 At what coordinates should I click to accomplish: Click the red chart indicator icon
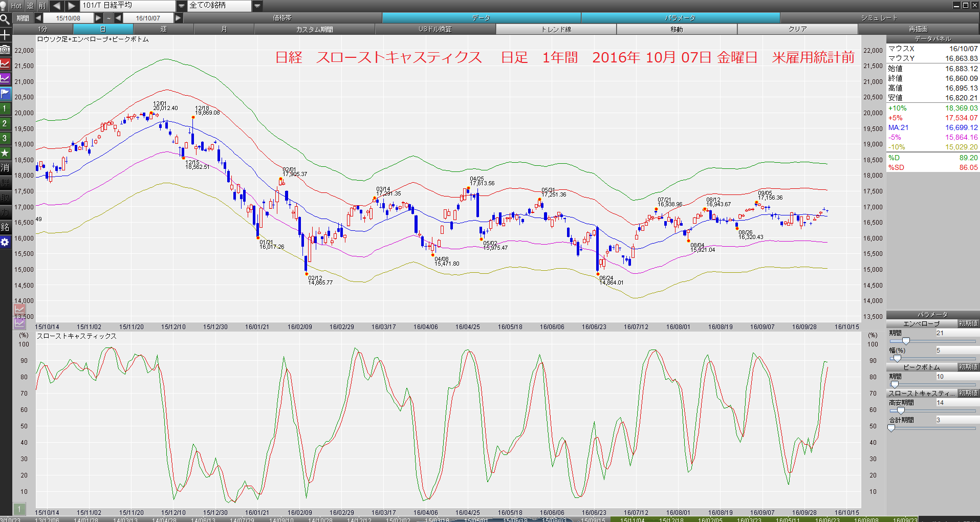5,64
